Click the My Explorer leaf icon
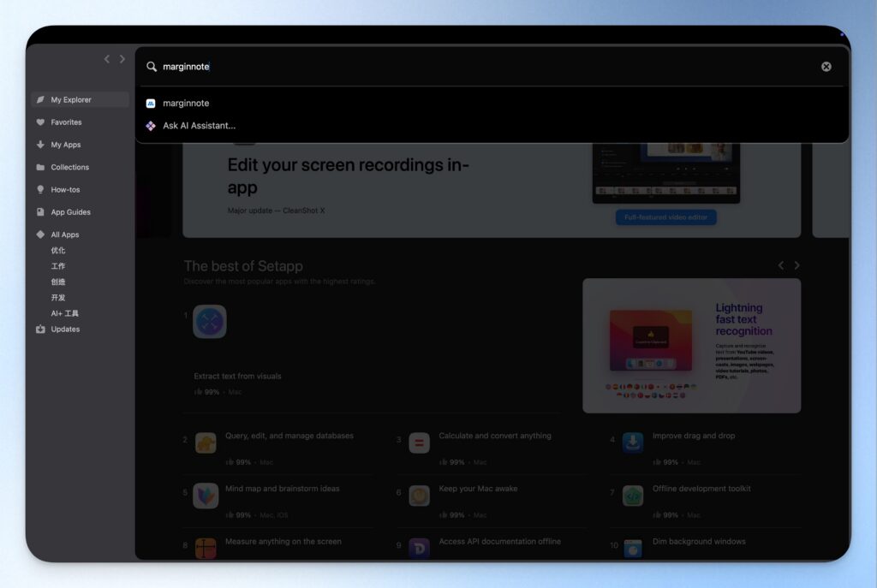877x588 pixels. pos(40,99)
